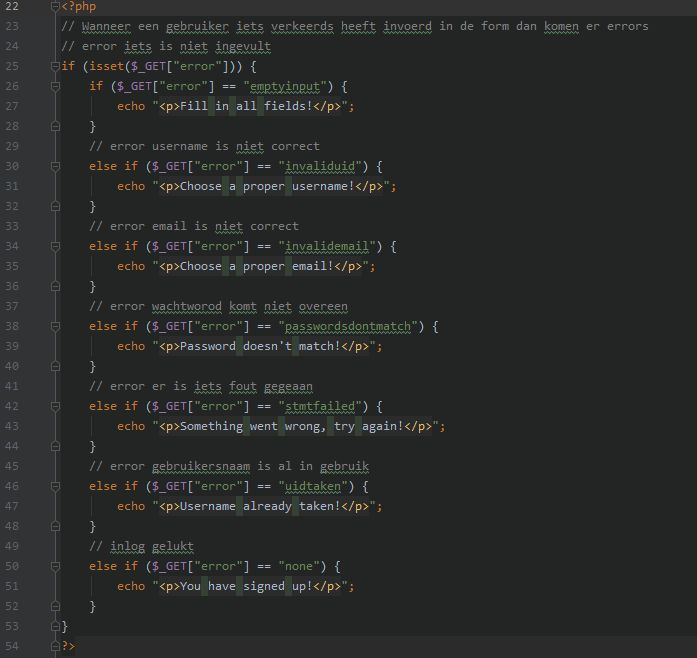This screenshot has height=658, width=697.
Task: Click the "Fill in all fields!" echo text
Action: (246, 106)
